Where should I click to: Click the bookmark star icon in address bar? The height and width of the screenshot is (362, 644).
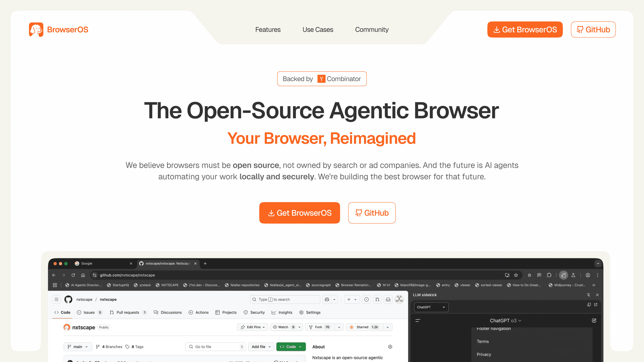coord(516,275)
